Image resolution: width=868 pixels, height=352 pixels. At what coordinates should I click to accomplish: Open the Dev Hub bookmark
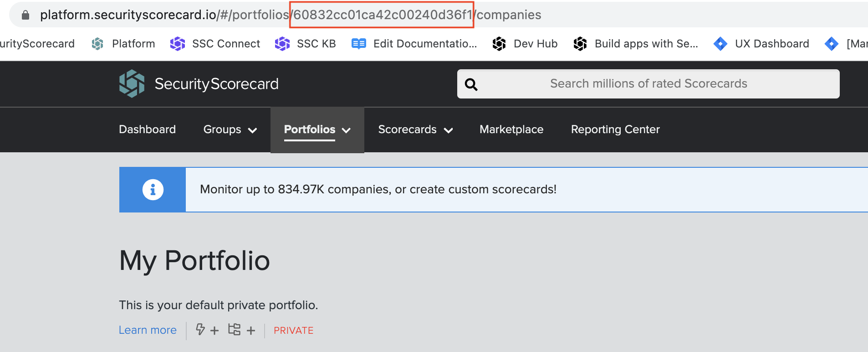click(x=525, y=44)
